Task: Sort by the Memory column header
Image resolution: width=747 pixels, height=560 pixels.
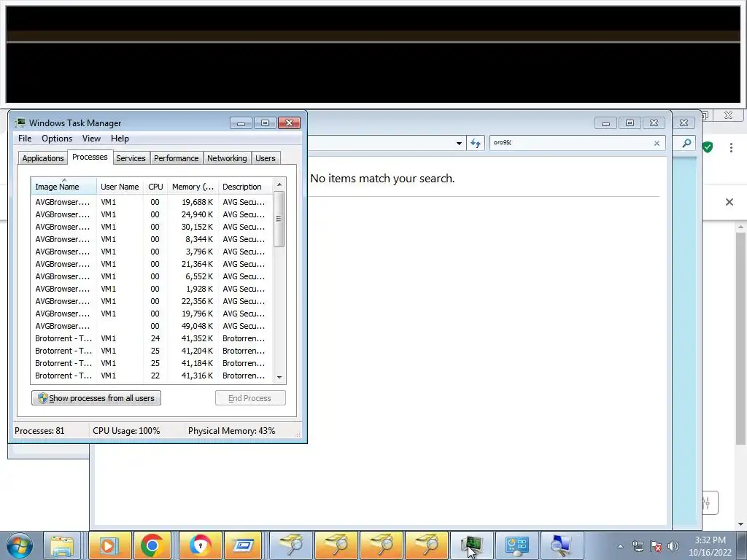Action: (x=193, y=187)
